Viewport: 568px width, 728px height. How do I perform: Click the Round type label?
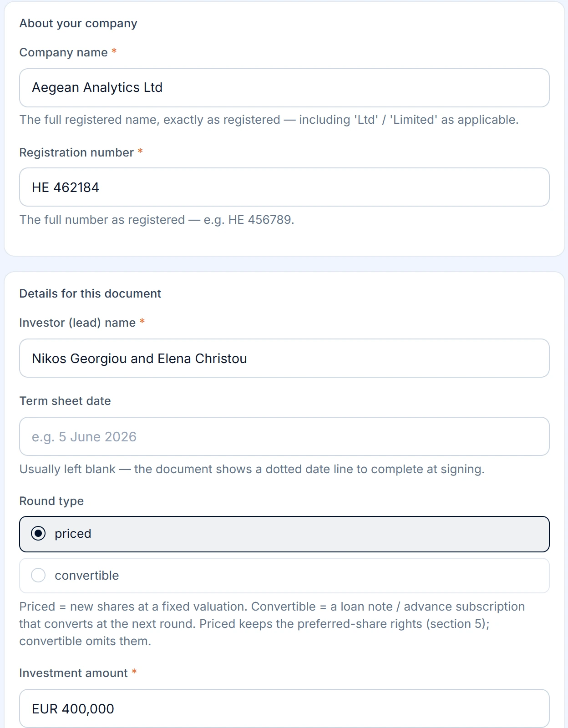tap(51, 501)
